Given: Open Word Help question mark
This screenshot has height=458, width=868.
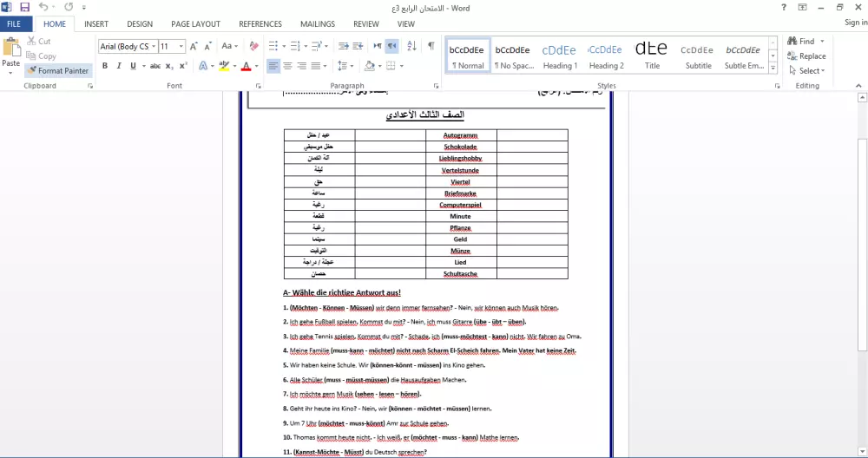Looking at the screenshot, I should [783, 7].
